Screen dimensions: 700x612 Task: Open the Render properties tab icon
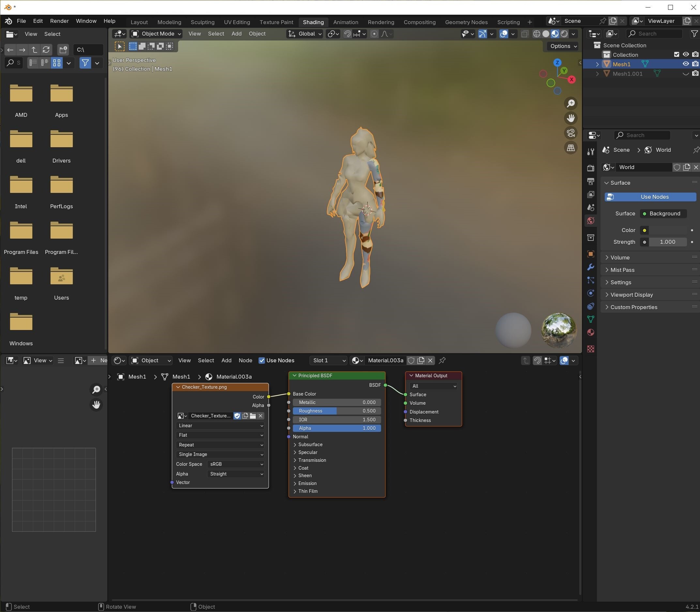[x=591, y=168]
